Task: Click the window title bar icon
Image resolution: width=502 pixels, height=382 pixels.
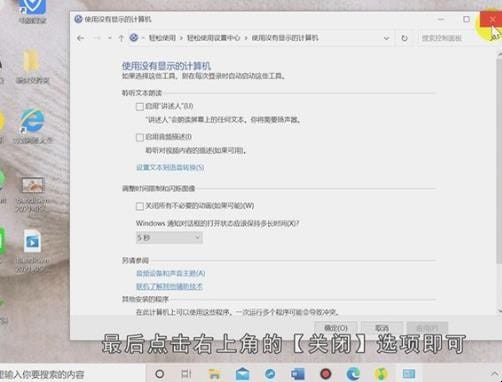Action: pyautogui.click(x=78, y=19)
